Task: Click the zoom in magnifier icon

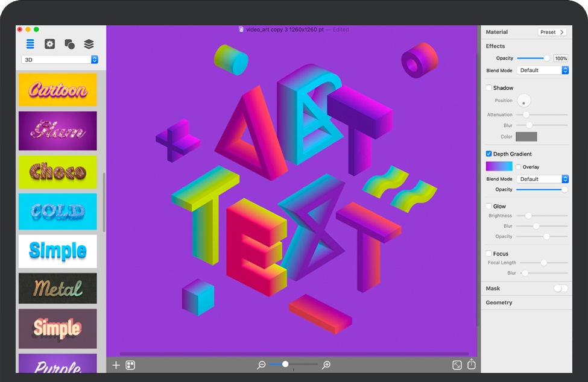Action: click(326, 365)
